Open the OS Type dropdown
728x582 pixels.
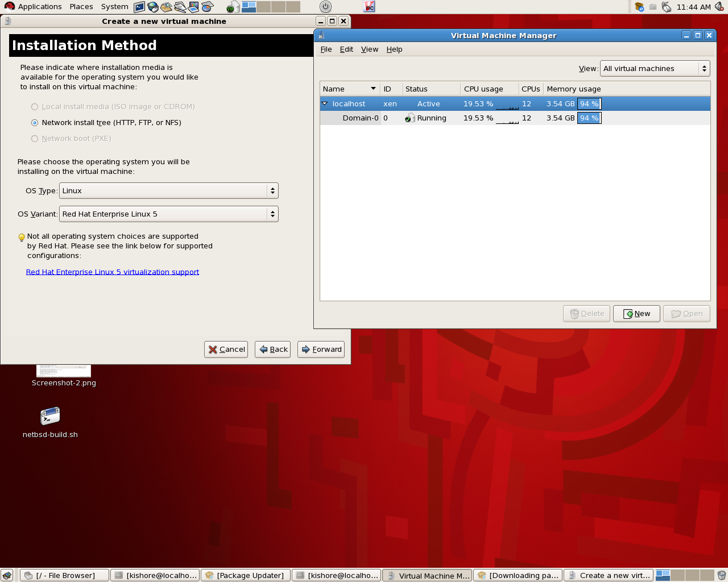(168, 191)
